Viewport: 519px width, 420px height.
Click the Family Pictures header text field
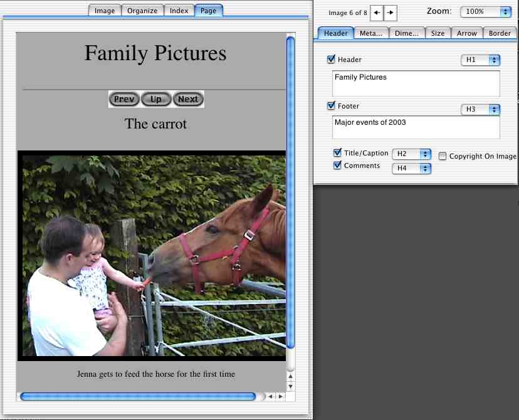click(x=416, y=83)
